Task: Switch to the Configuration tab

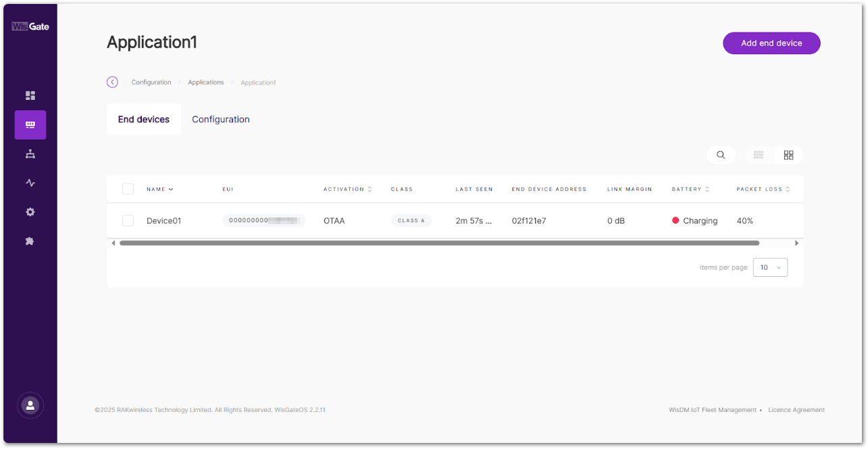Action: pos(221,120)
